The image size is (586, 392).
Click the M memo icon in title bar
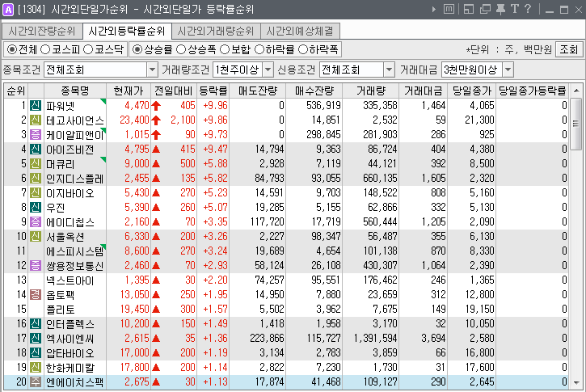tap(449, 9)
